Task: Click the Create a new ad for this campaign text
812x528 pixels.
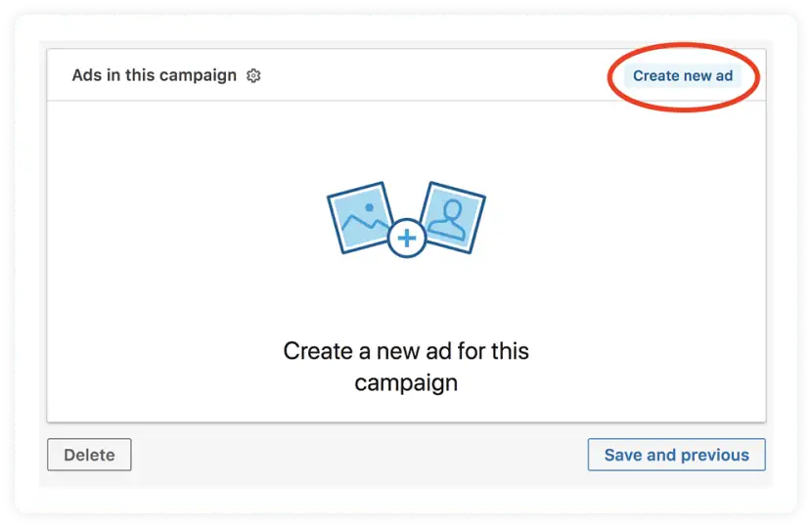Action: click(x=406, y=367)
